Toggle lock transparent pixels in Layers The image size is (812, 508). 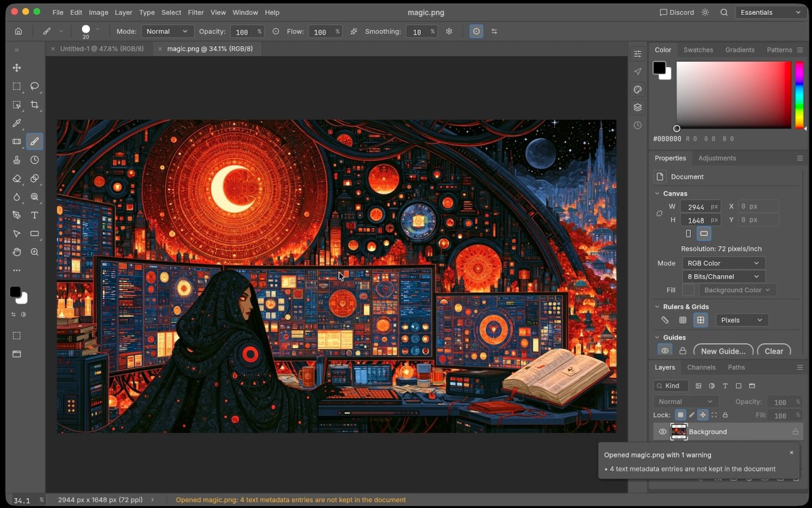[x=681, y=415]
